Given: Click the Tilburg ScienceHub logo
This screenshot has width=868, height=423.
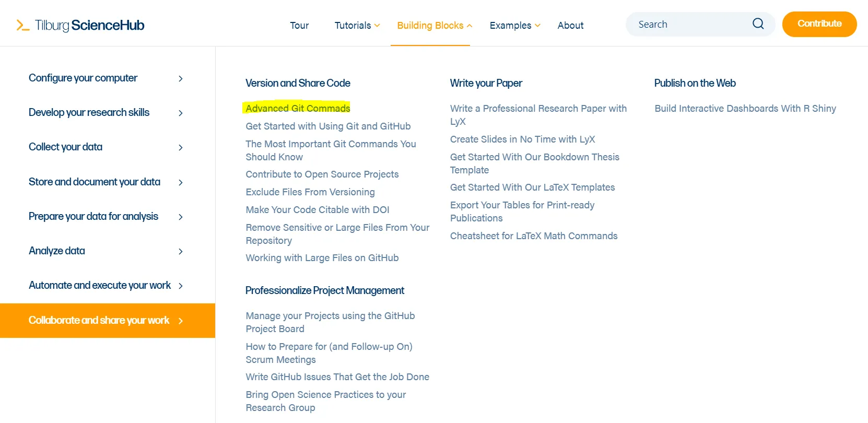Looking at the screenshot, I should [80, 25].
